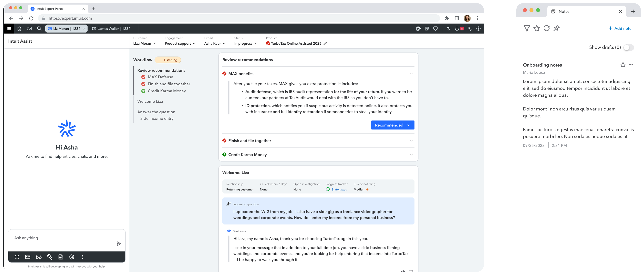Toggle the Show drafts switch
This screenshot has width=644, height=275.
click(x=629, y=48)
